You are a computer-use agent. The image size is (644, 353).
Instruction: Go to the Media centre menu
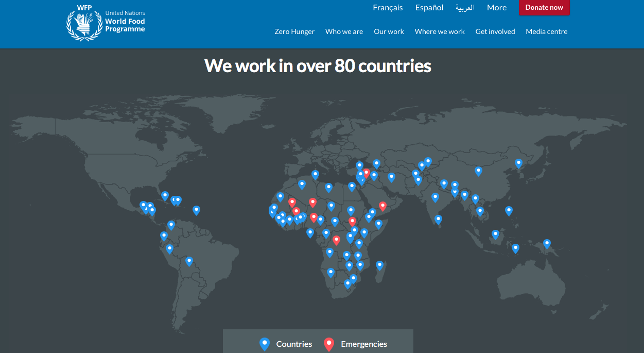click(x=546, y=31)
